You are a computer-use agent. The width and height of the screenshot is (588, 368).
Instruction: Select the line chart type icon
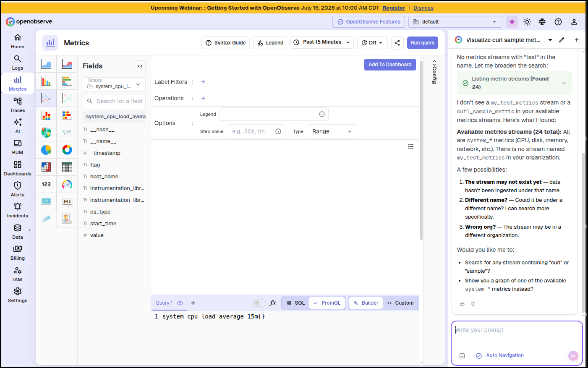point(46,98)
